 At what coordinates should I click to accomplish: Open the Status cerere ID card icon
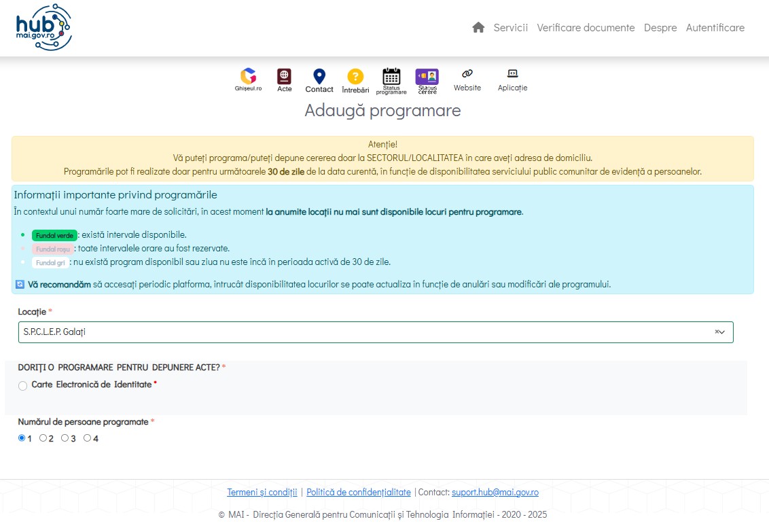pos(427,82)
